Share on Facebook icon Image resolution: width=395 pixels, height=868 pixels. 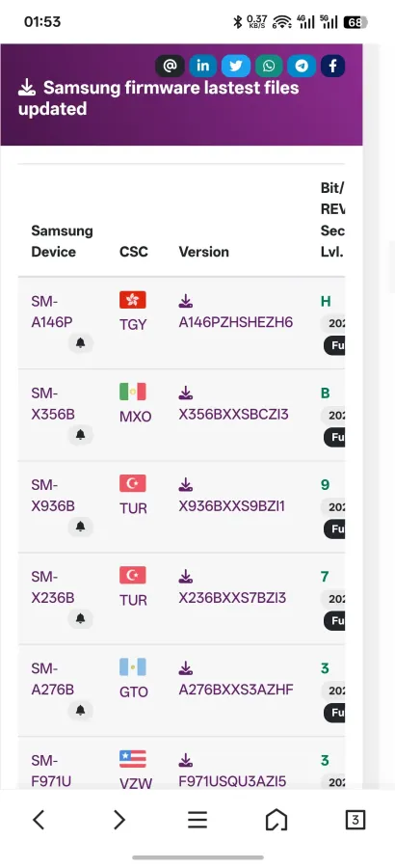click(x=332, y=66)
